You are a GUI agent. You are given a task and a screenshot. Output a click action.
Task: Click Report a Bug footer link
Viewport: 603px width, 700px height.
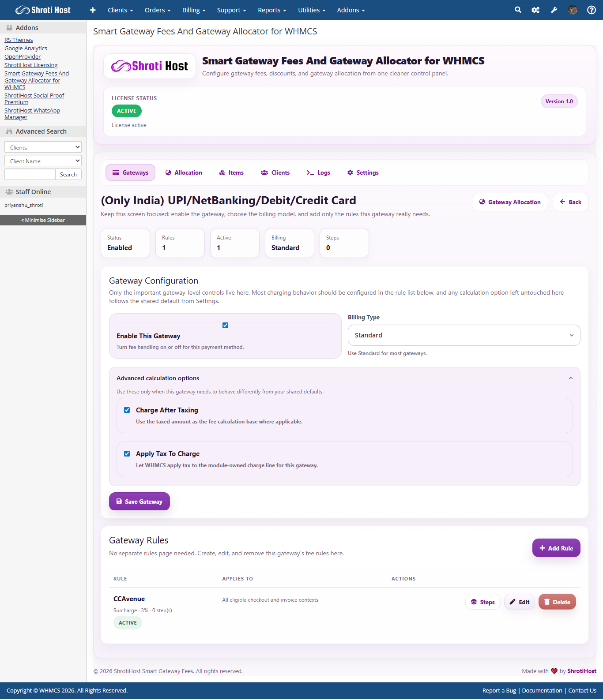click(x=499, y=690)
